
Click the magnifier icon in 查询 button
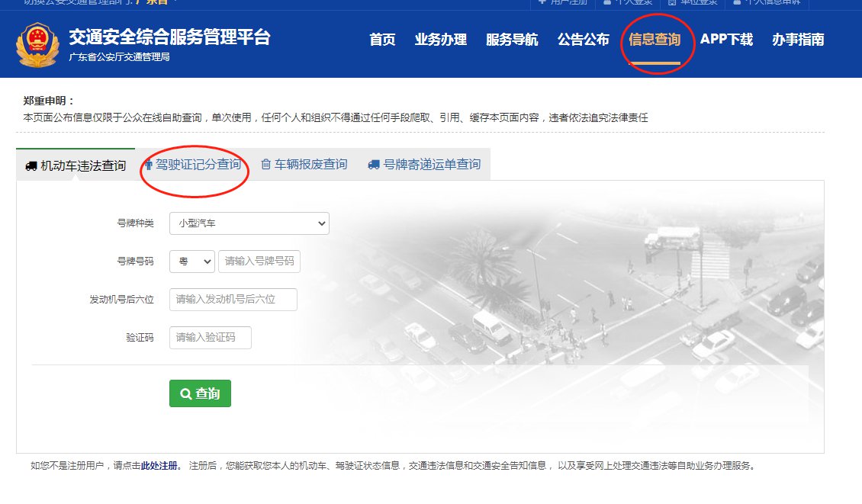[x=185, y=394]
